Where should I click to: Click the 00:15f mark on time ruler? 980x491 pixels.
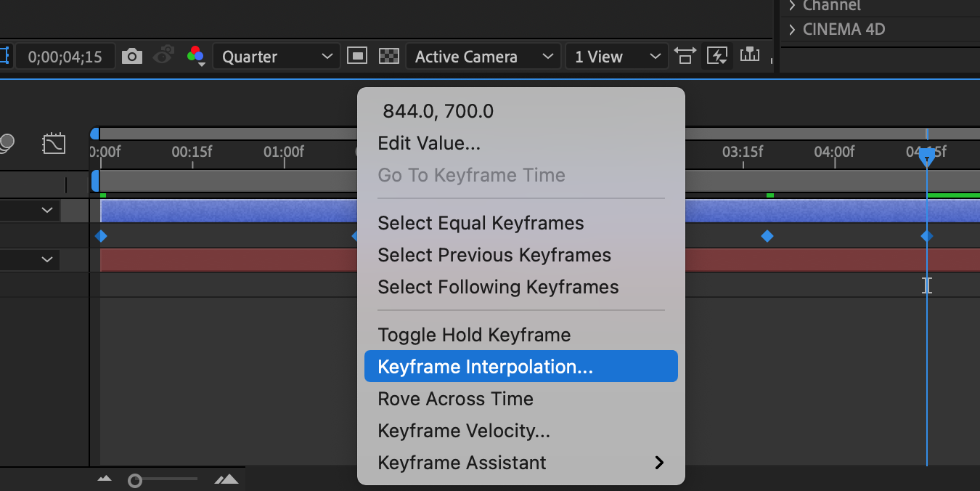[192, 152]
